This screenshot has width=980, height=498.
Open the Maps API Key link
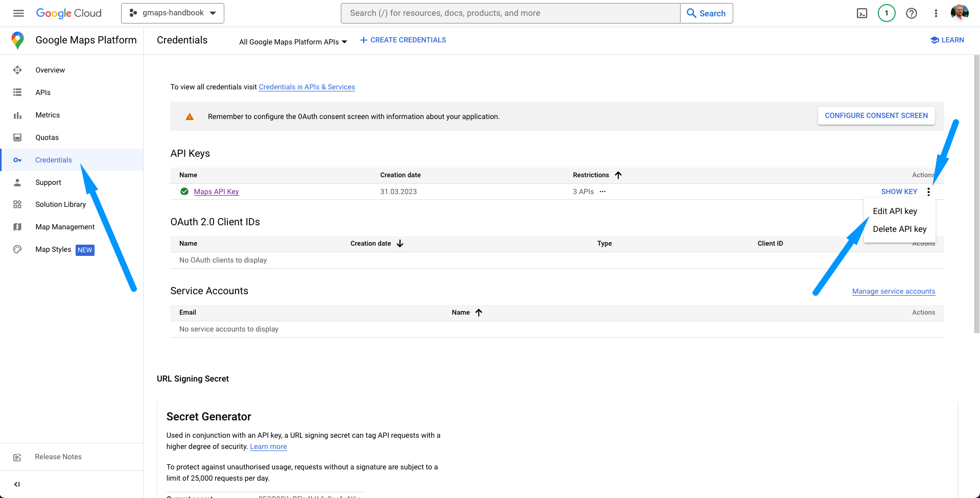tap(216, 192)
